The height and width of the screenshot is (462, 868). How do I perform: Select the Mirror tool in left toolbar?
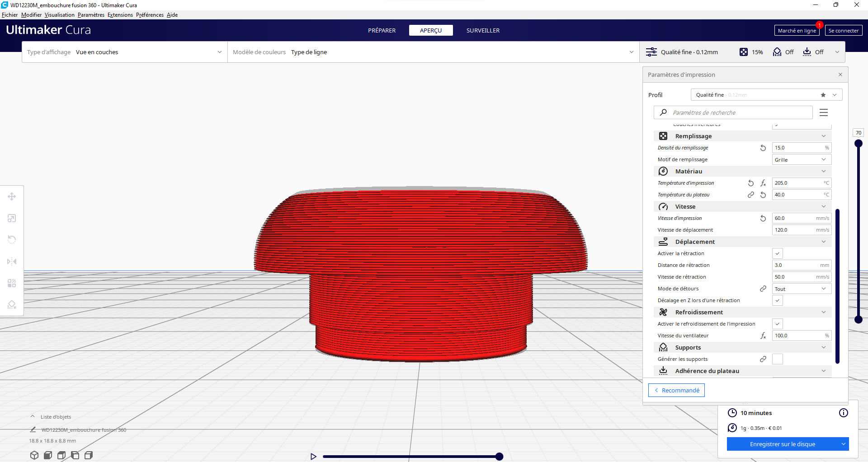coord(12,261)
